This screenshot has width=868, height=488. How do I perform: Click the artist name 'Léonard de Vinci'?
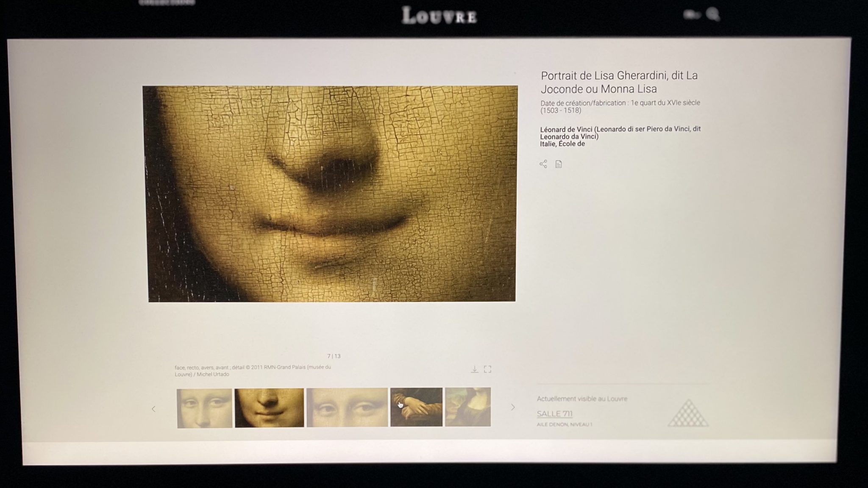(x=566, y=129)
